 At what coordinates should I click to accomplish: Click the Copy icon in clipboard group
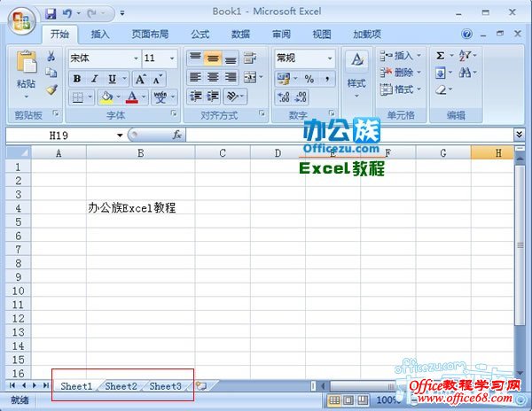pyautogui.click(x=51, y=72)
